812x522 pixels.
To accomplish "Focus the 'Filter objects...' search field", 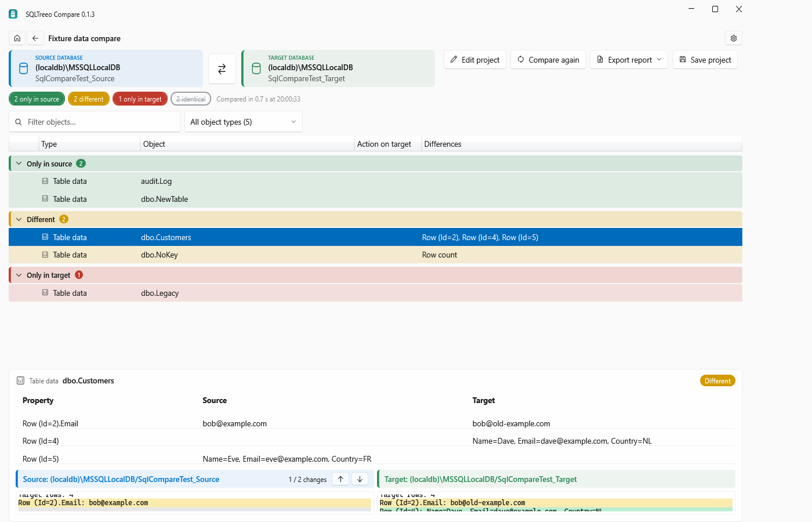I will tap(95, 122).
